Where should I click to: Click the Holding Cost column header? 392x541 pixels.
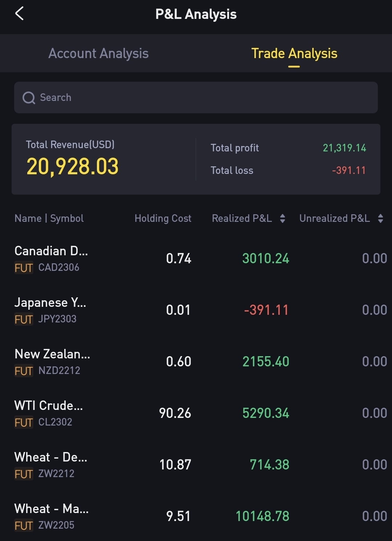[163, 218]
